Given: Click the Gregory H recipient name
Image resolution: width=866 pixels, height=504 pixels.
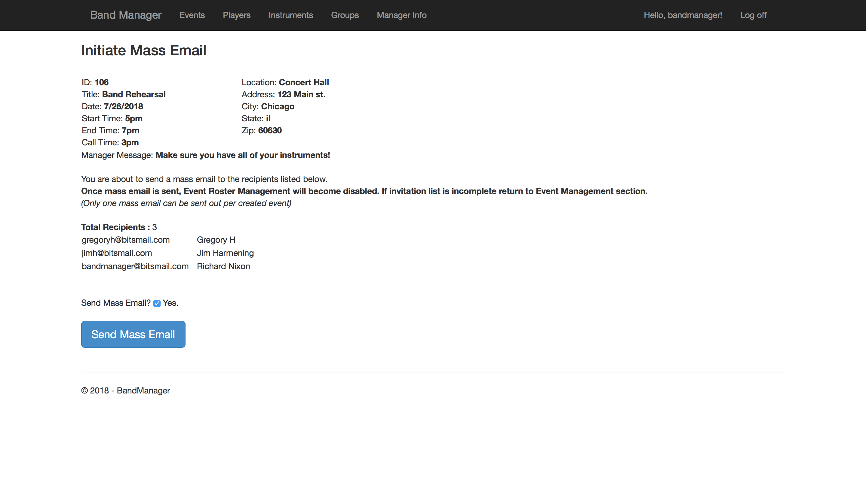Looking at the screenshot, I should click(216, 240).
